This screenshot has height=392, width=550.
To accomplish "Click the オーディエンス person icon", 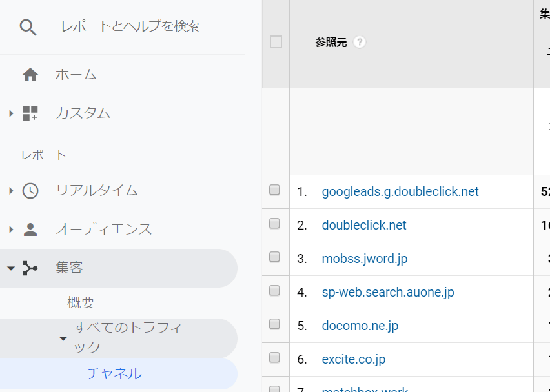I will point(30,230).
